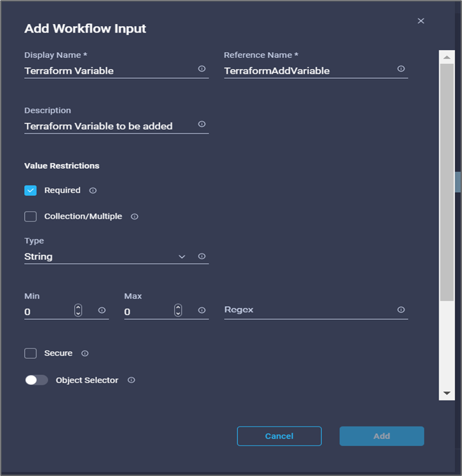
Task: Click the info icon for Min value
Action: pos(102,310)
